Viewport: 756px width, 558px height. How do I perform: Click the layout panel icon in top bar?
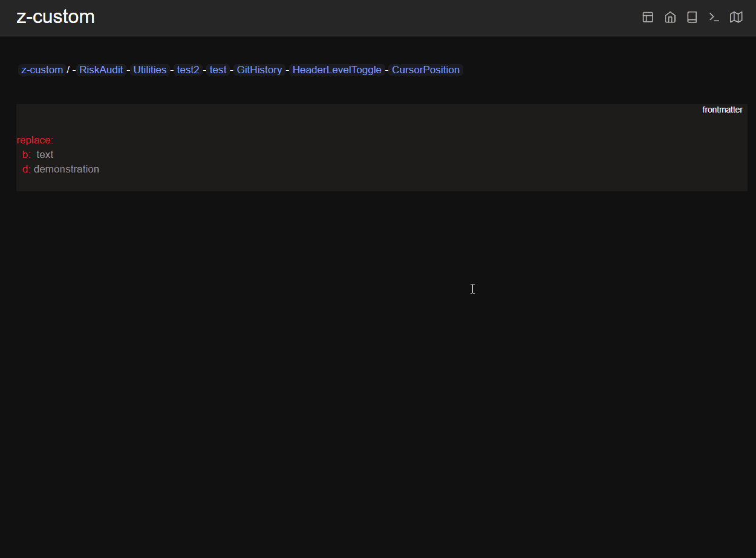tap(648, 17)
